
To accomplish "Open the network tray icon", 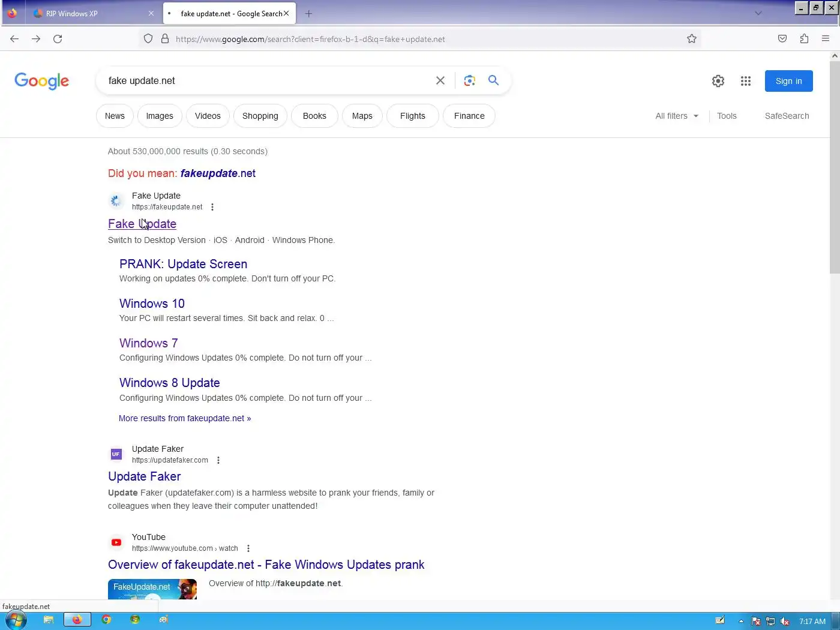I will coord(770,622).
